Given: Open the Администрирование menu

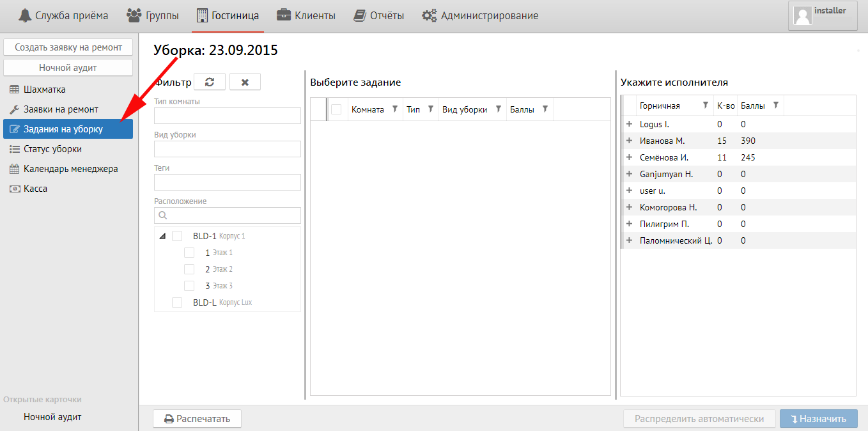Looking at the screenshot, I should click(480, 15).
